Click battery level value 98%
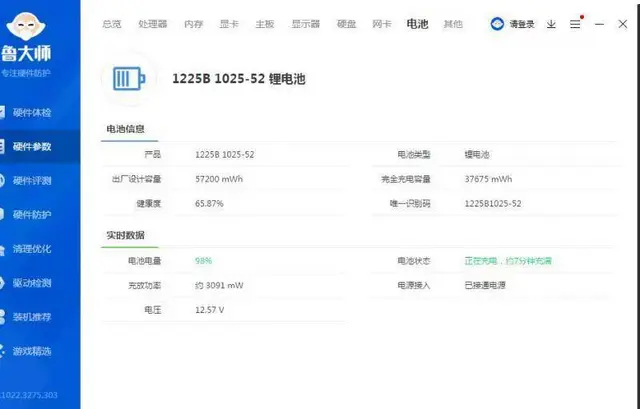 point(203,261)
